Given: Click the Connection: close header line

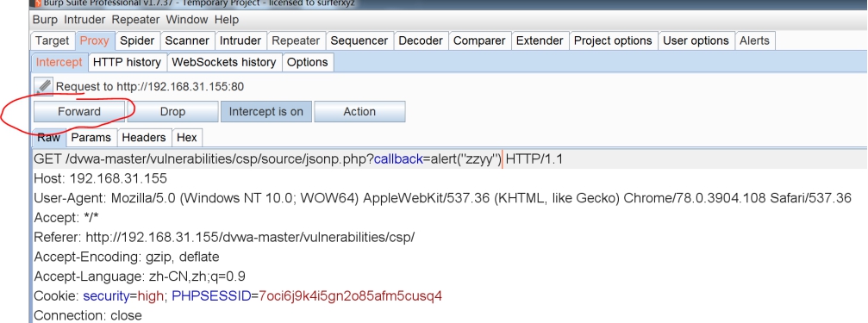Looking at the screenshot, I should (x=87, y=315).
